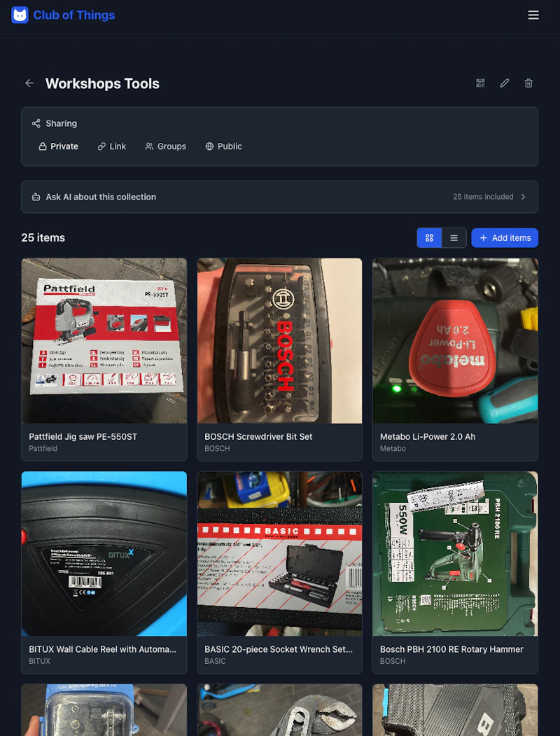Edit the collection with the pencil icon

(505, 83)
